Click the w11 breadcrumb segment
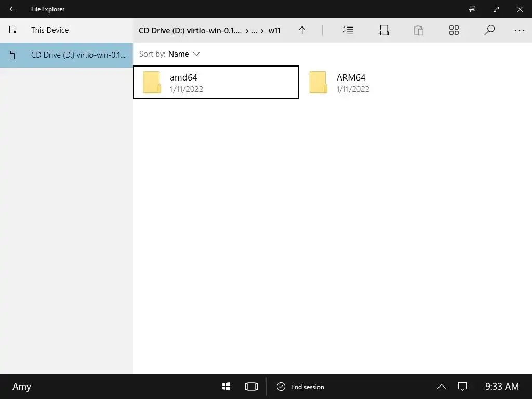This screenshot has width=532, height=399. click(x=274, y=31)
